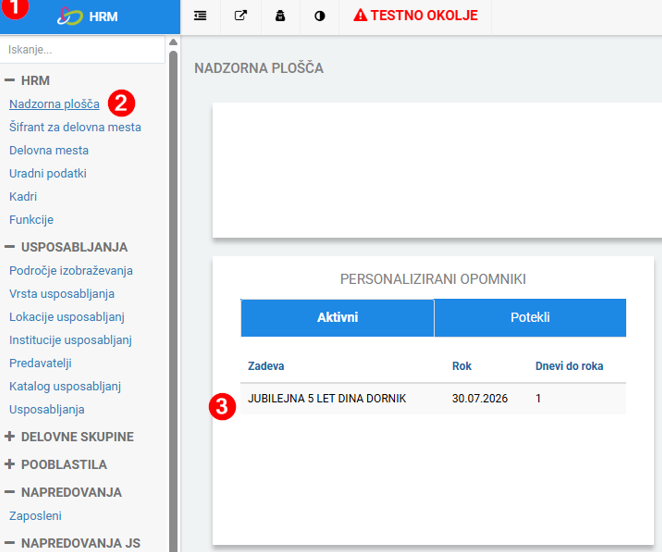
Task: Switch to Potekli tab
Action: click(x=530, y=318)
